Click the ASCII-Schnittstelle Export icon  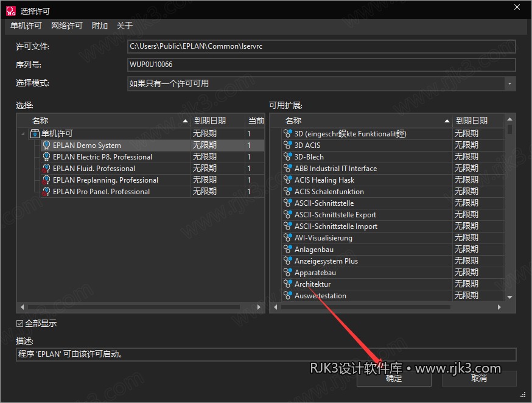tap(288, 214)
